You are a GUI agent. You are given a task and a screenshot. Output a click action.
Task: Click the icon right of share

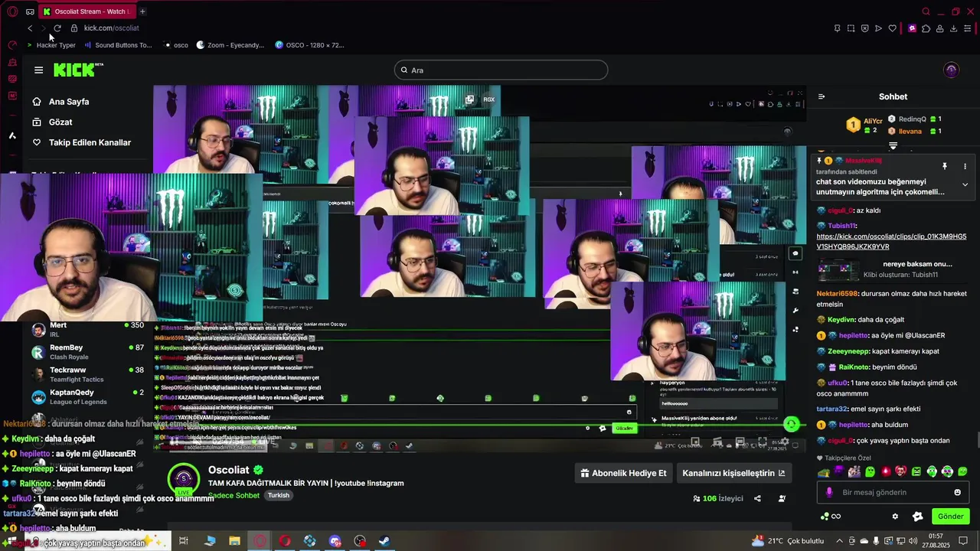point(782,498)
